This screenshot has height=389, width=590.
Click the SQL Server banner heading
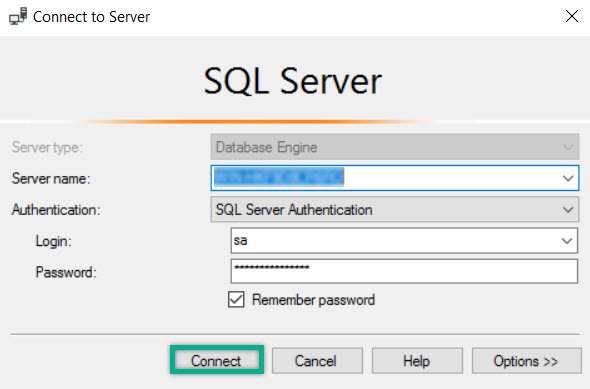(x=293, y=81)
